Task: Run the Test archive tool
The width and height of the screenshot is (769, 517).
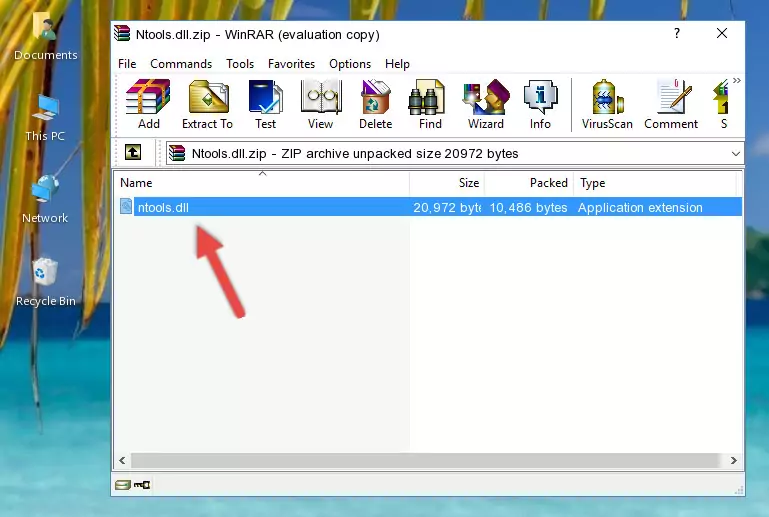Action: tap(265, 104)
